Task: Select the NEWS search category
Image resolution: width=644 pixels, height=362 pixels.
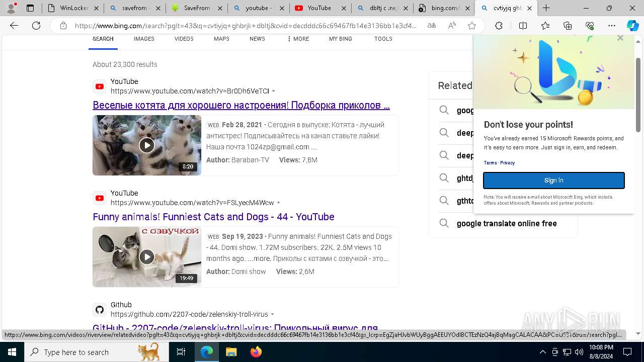Action: point(257,39)
